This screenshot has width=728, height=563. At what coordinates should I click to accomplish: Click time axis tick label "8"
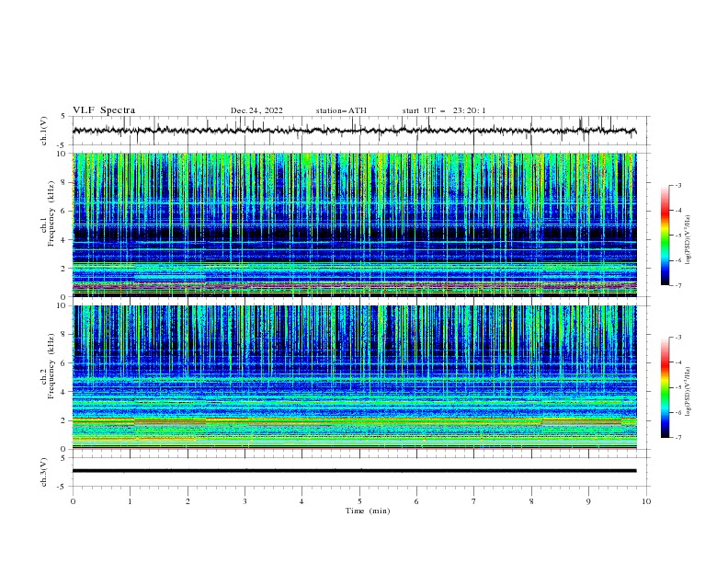coord(531,501)
